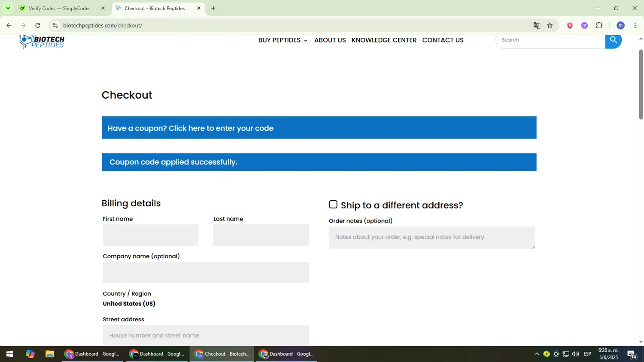Launch Copilot from the taskbar
This screenshot has height=362, width=644.
click(x=30, y=354)
